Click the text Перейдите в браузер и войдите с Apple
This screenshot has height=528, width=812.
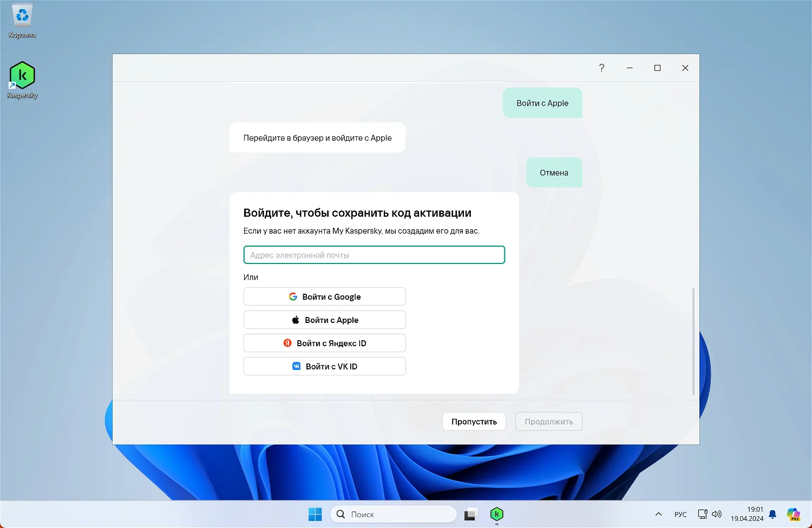point(317,138)
